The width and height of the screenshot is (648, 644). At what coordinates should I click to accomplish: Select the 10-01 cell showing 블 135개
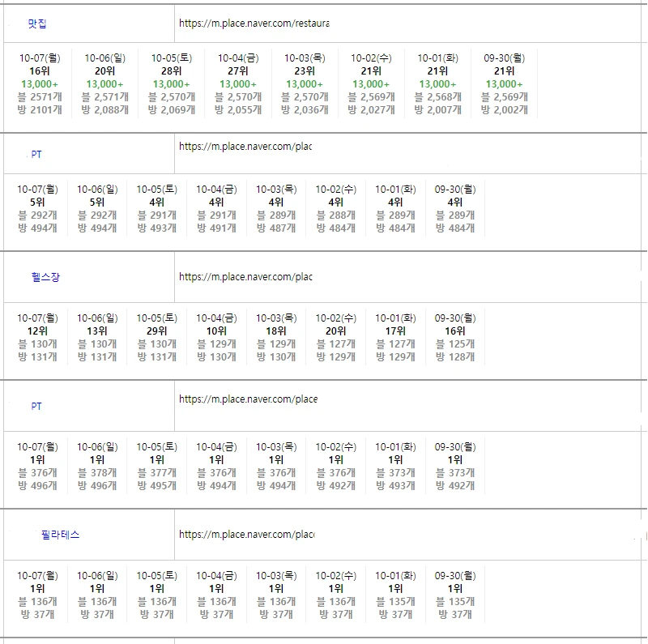click(395, 595)
